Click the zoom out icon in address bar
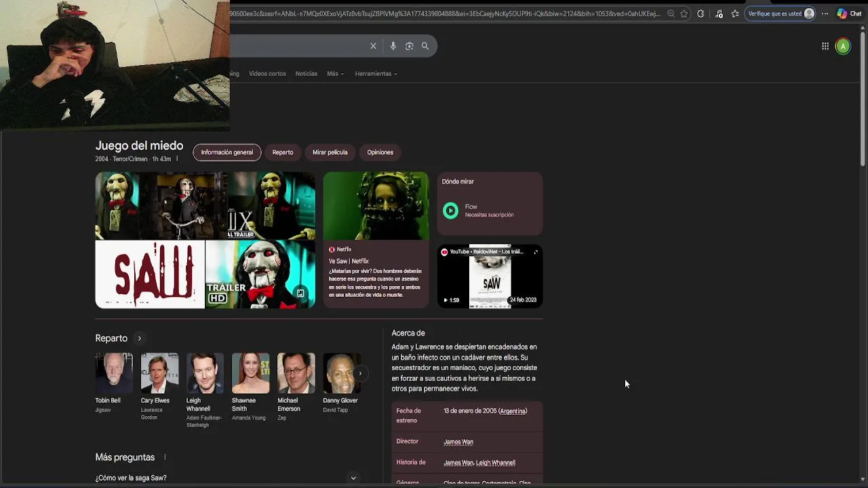868x488 pixels. 671,14
